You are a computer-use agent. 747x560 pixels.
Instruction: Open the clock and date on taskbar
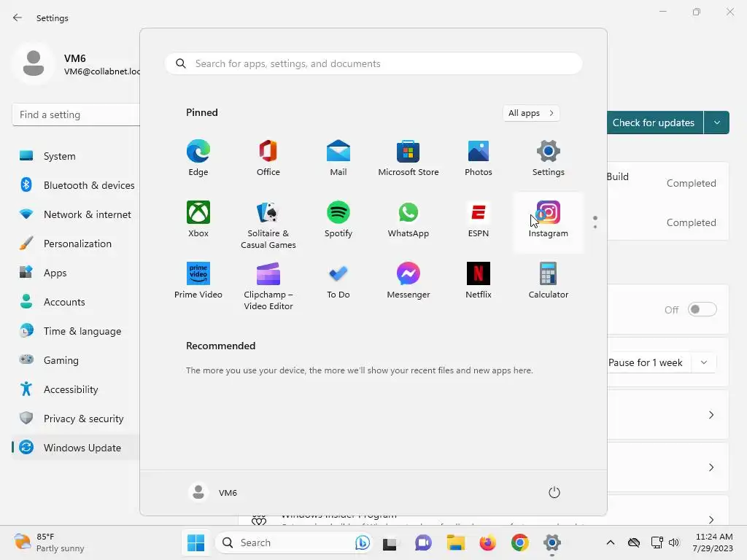tap(713, 542)
